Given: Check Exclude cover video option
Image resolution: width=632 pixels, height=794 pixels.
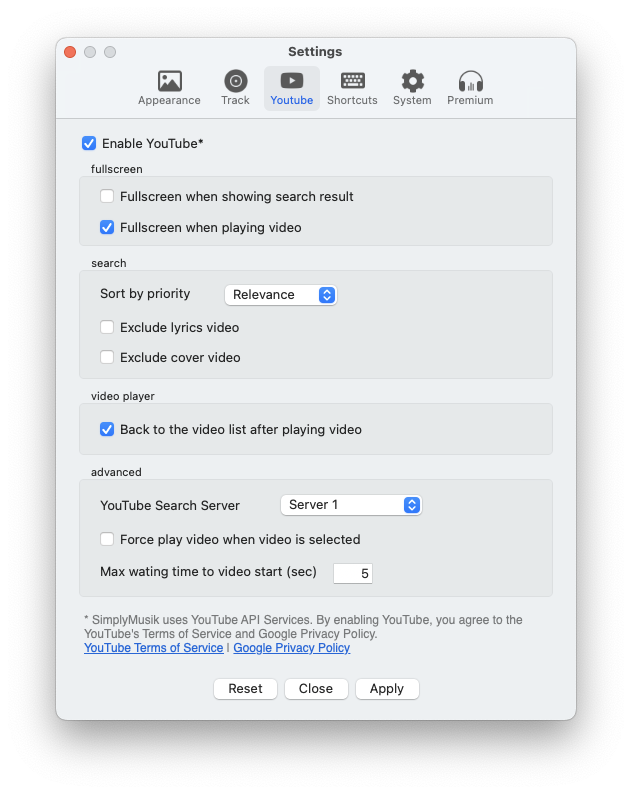Looking at the screenshot, I should (107, 357).
